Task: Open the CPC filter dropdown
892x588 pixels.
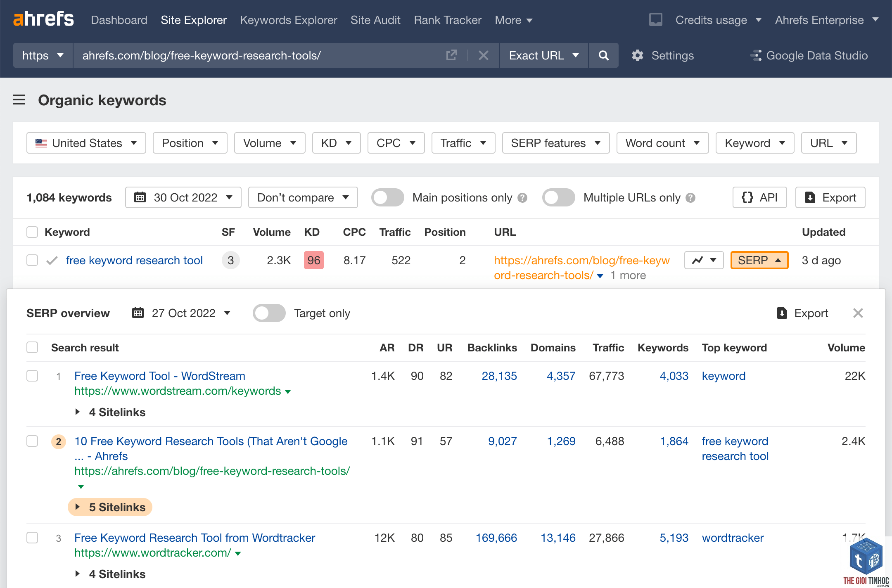Action: tap(396, 143)
